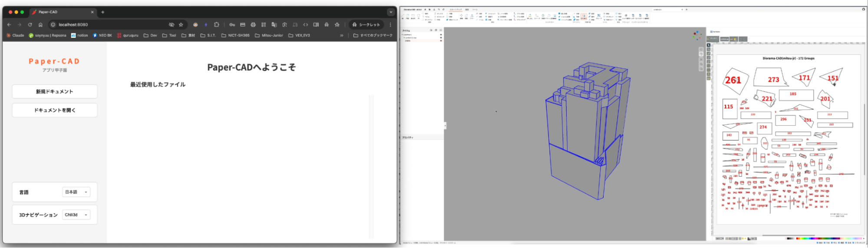Click the password key icon in browser toolbar
The width and height of the screenshot is (868, 248).
click(232, 25)
